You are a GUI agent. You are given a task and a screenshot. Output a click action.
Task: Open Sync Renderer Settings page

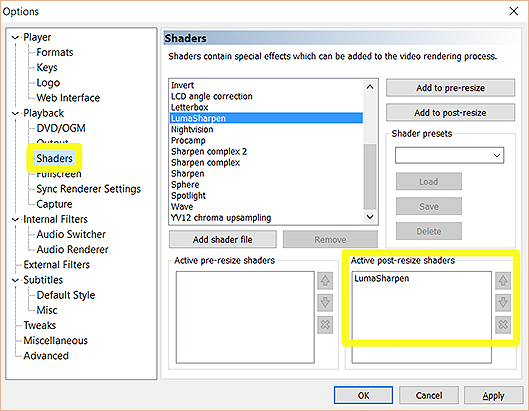point(88,189)
